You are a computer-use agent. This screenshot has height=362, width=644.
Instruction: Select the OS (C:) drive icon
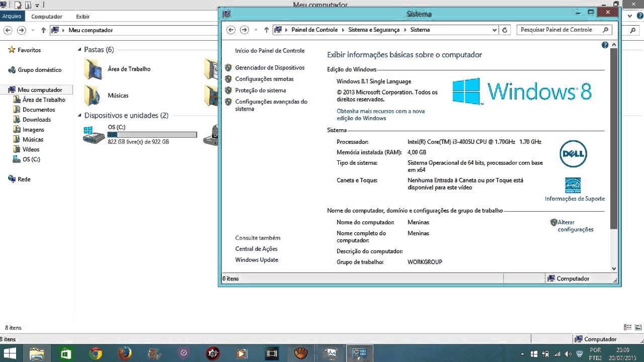coord(94,135)
